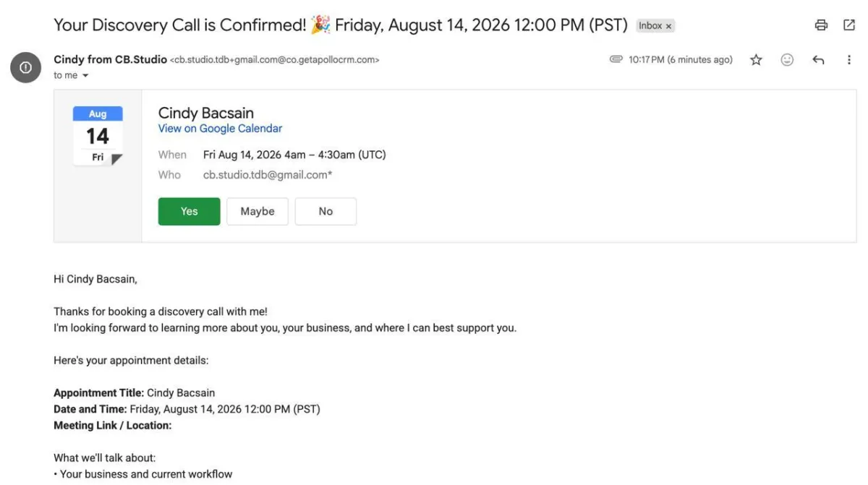
Task: Click the Inbox label tag
Action: pyautogui.click(x=650, y=26)
